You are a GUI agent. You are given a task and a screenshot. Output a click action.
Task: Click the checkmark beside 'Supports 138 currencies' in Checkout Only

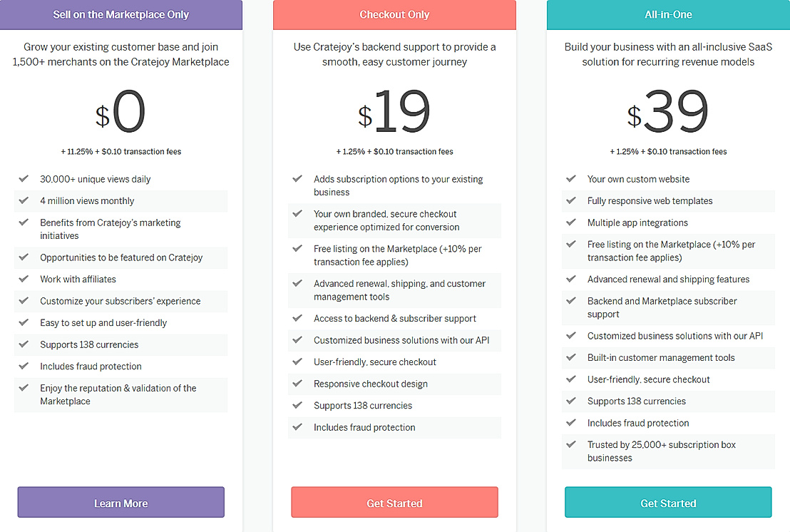[x=297, y=405]
